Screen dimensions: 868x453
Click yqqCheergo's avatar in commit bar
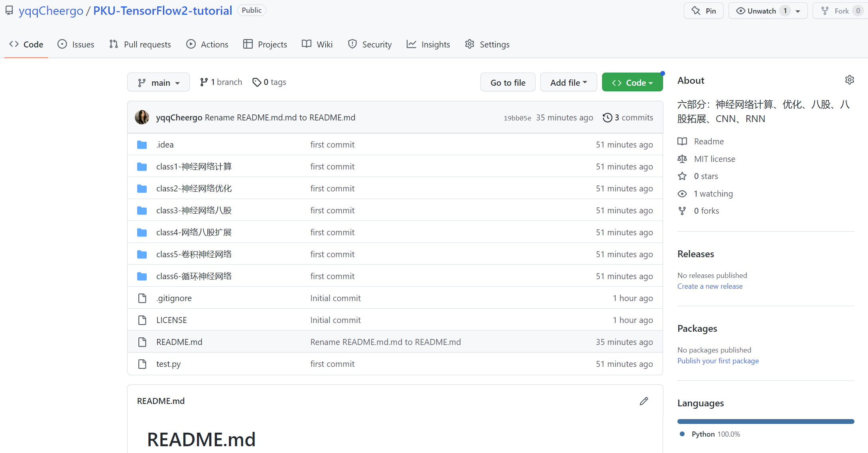142,117
